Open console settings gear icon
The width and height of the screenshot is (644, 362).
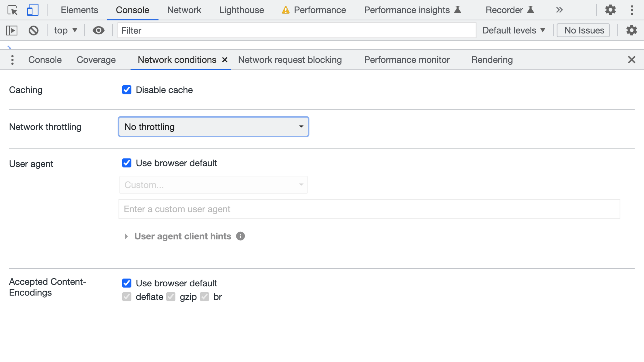coord(631,30)
